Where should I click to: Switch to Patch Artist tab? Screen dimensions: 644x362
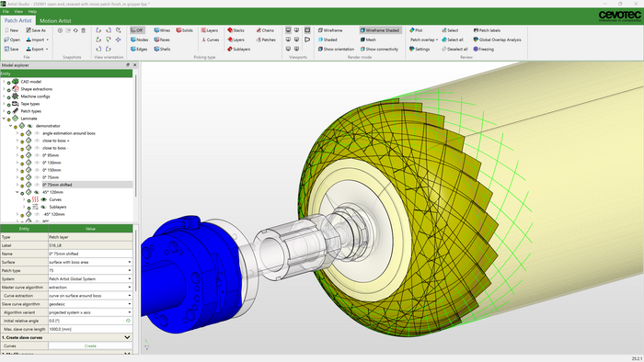point(18,20)
